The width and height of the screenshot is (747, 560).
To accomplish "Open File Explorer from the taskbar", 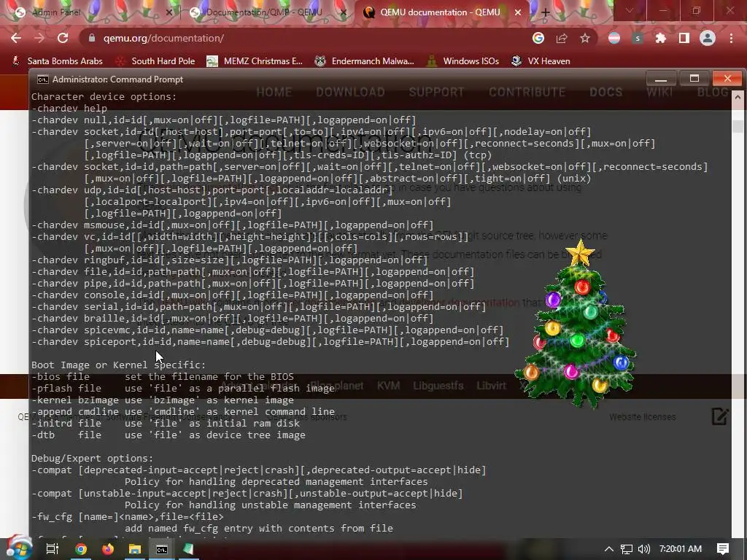I will pos(135,549).
